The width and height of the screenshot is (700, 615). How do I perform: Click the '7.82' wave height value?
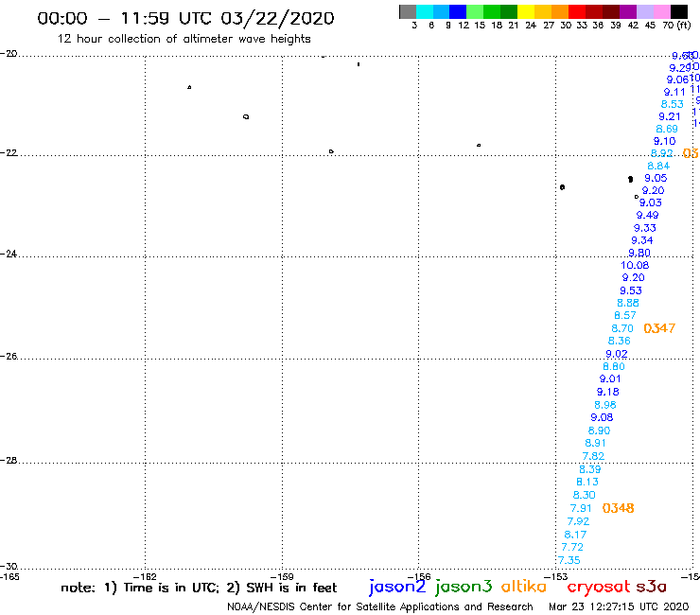(593, 456)
